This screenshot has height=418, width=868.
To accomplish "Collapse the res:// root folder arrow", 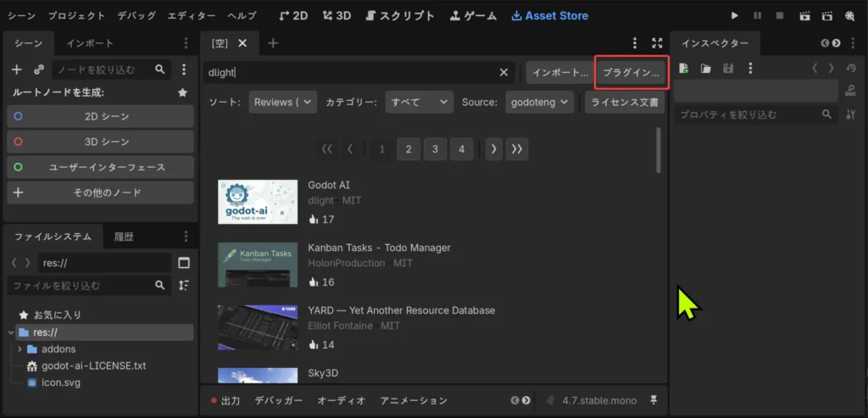I will click(11, 332).
